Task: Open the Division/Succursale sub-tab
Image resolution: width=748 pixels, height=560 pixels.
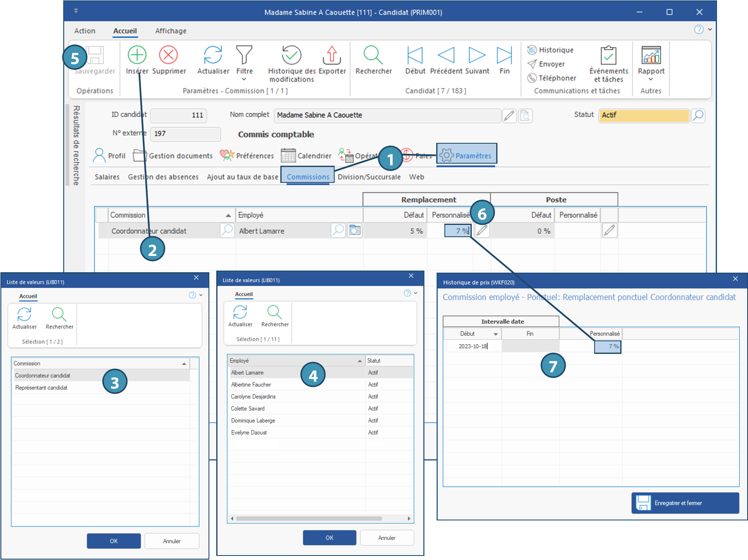Action: [x=369, y=177]
